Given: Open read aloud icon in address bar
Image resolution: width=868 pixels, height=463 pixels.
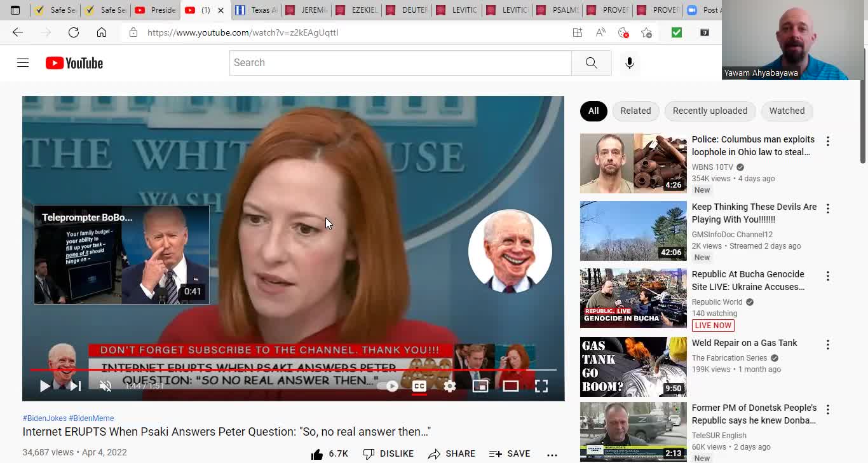Looking at the screenshot, I should coord(600,32).
